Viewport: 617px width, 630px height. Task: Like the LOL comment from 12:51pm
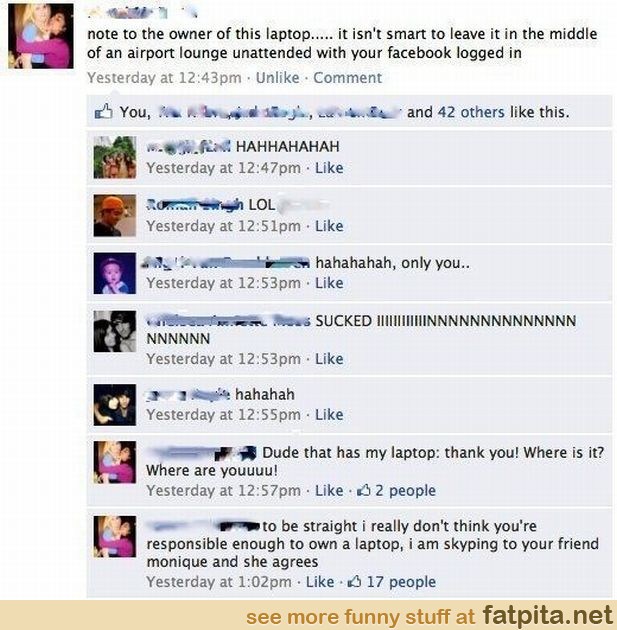pyautogui.click(x=329, y=226)
